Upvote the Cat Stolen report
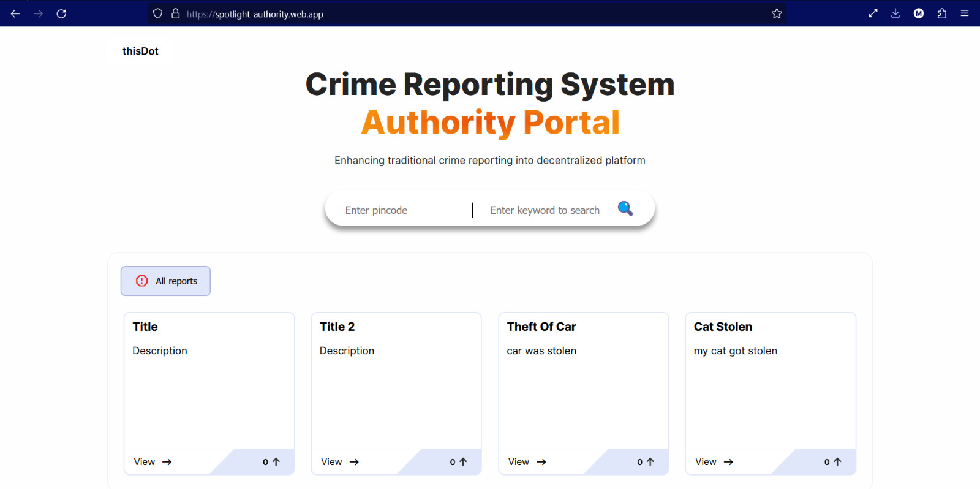The width and height of the screenshot is (980, 489). click(x=837, y=462)
